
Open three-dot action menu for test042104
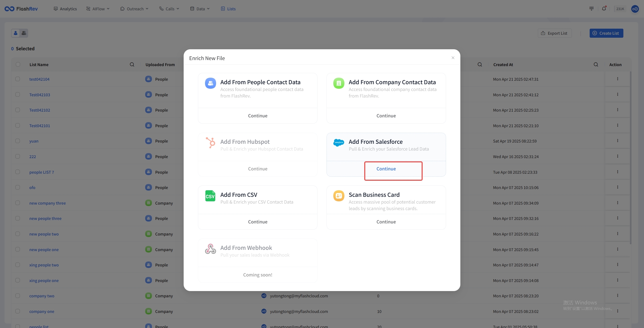(617, 79)
